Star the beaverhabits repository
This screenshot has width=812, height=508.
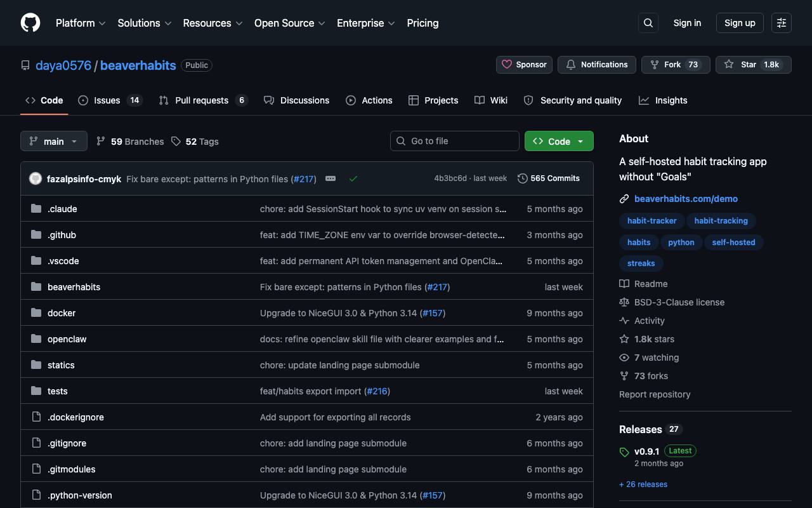click(x=754, y=65)
